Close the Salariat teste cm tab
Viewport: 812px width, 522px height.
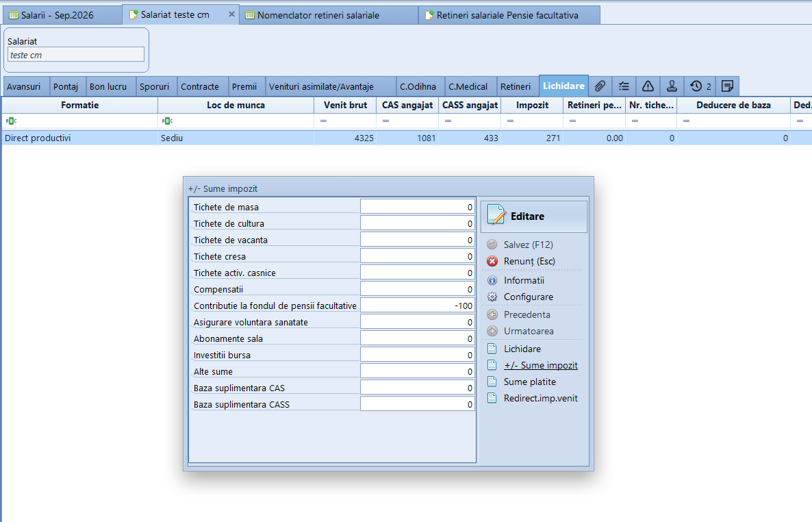(x=231, y=14)
